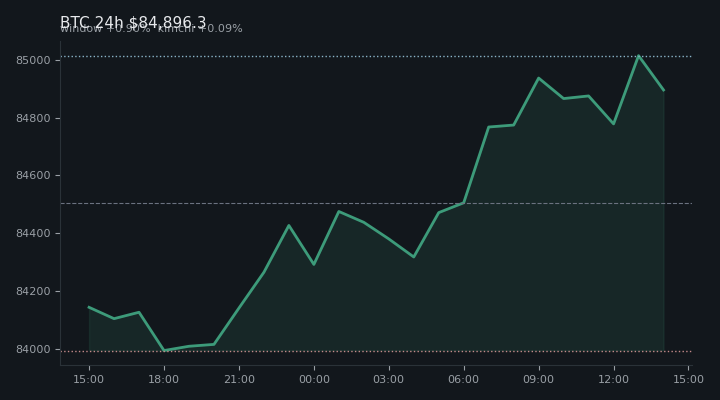
Task: Click the subtitle text with kimchi +0.09%
Action: pos(152,28)
